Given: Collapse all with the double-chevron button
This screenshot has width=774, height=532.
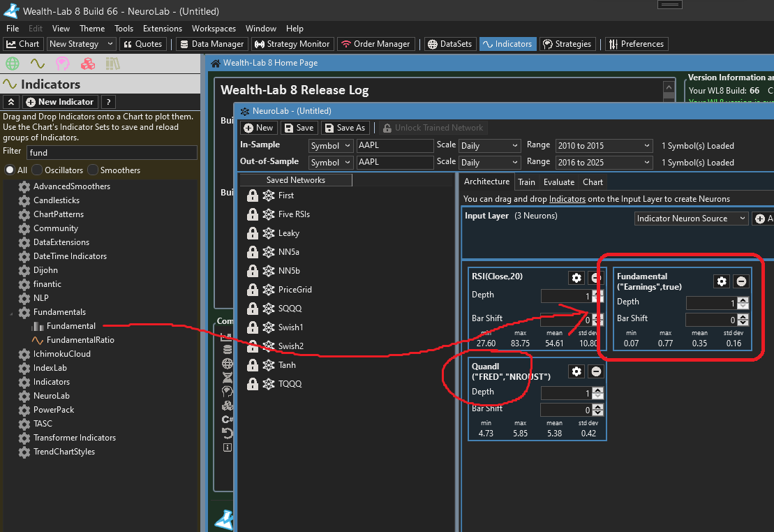Looking at the screenshot, I should [x=11, y=102].
